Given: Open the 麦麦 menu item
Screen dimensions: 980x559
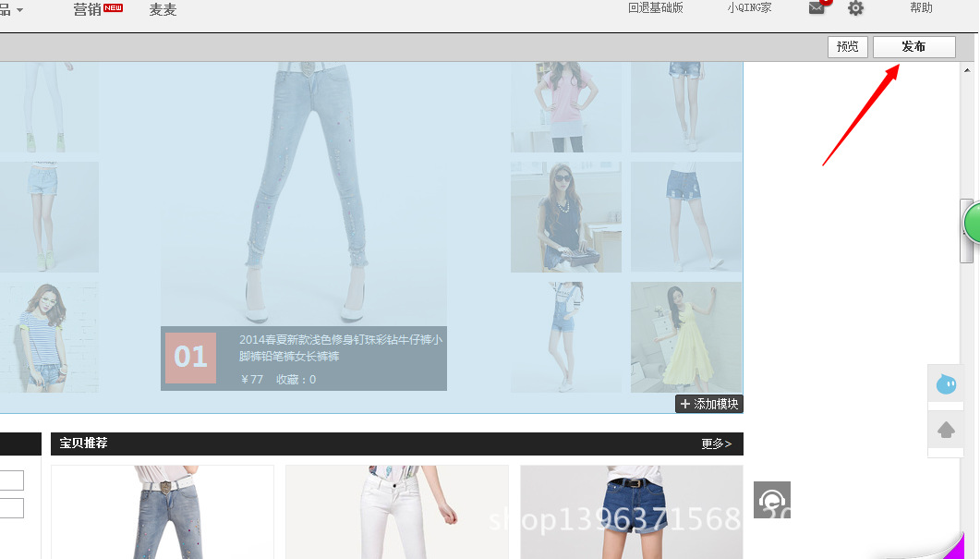Looking at the screenshot, I should click(x=163, y=10).
